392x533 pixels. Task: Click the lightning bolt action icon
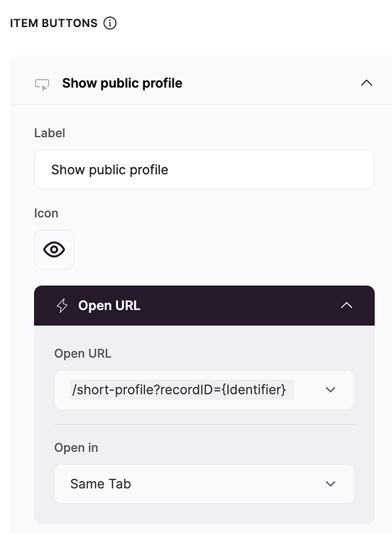click(x=62, y=306)
